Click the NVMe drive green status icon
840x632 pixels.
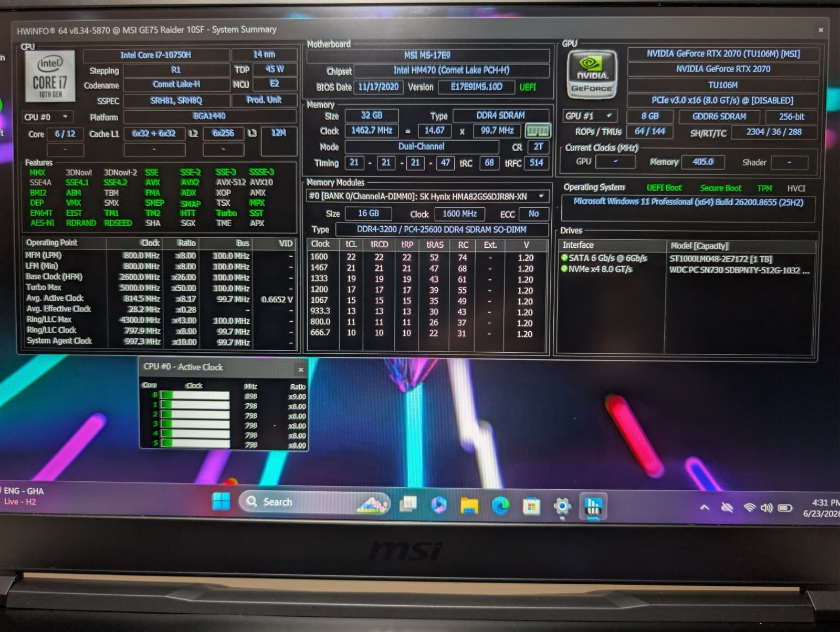564,269
